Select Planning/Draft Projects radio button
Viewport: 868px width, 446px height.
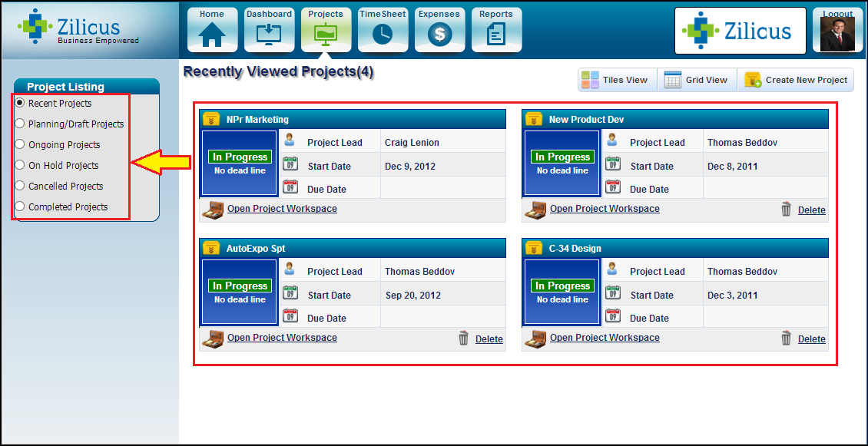pos(20,124)
